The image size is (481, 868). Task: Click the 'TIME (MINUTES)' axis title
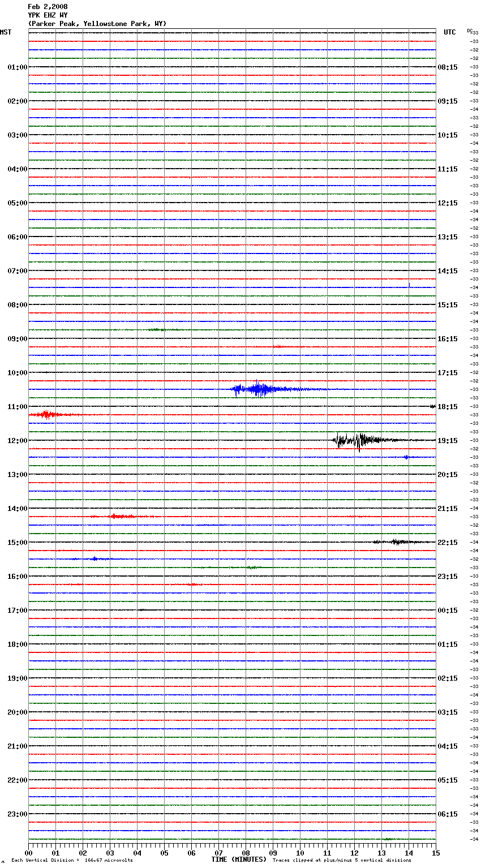point(239,860)
